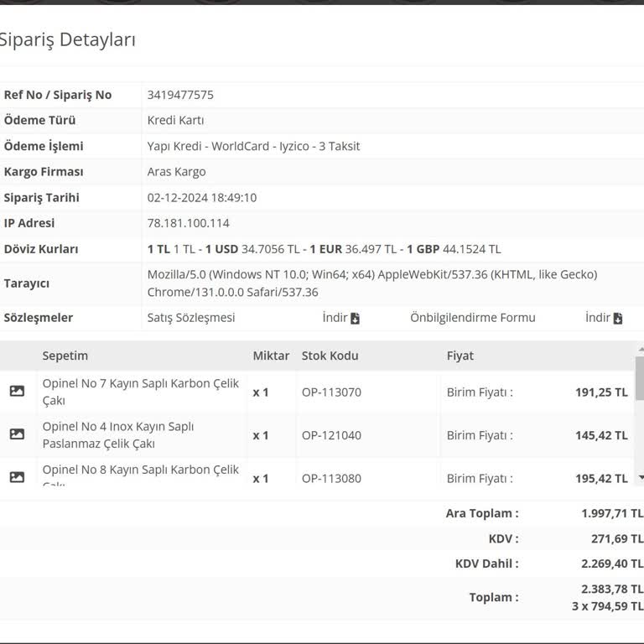Click the Sepetim column header
644x644 pixels.
(x=65, y=356)
